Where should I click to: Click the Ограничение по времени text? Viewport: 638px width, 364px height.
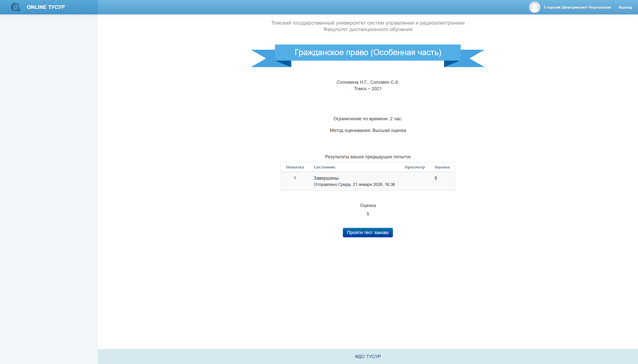pos(368,119)
